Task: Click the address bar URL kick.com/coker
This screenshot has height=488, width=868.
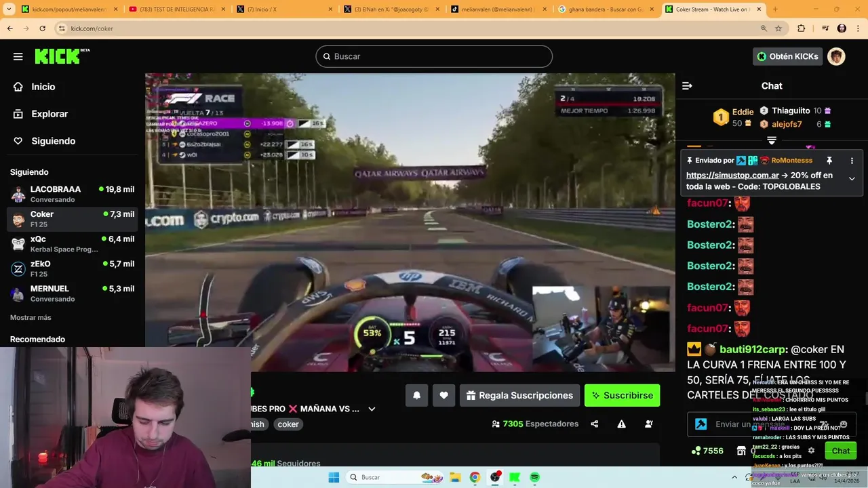Action: pyautogui.click(x=92, y=28)
